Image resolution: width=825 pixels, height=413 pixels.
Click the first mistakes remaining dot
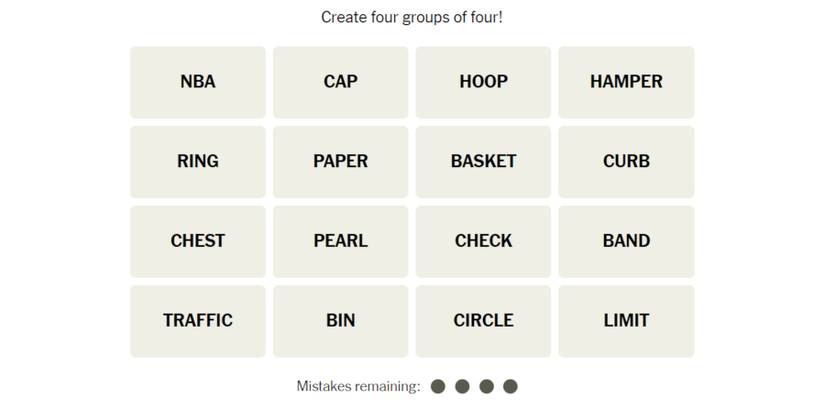point(438,386)
